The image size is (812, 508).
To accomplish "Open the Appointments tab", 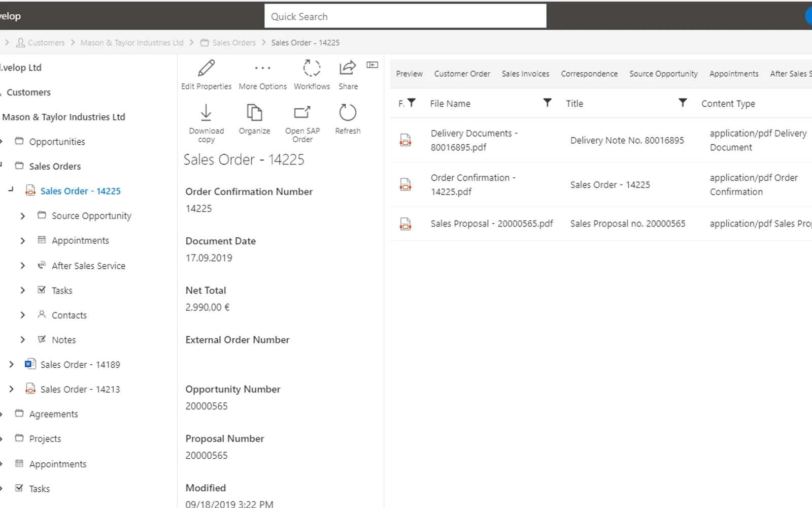I will 734,74.
